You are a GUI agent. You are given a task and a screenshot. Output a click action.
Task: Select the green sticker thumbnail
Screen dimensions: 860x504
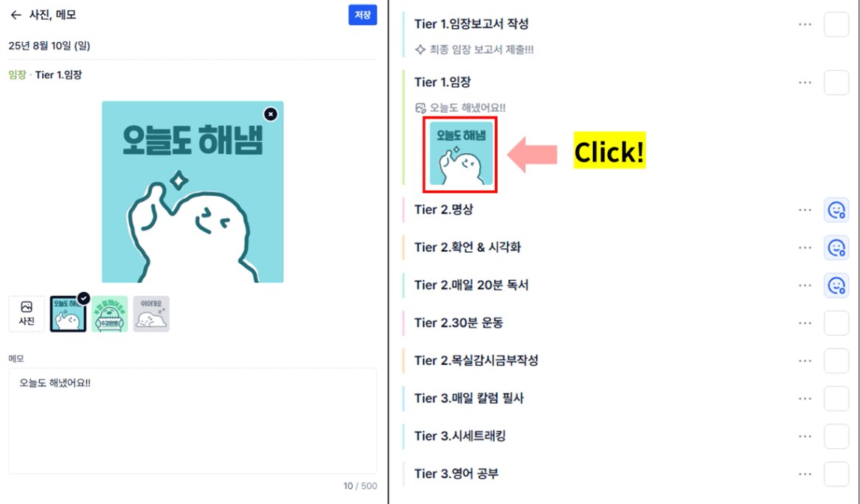[110, 314]
